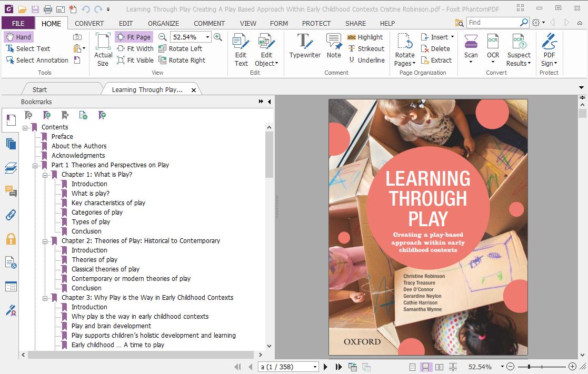Click the delete bookmark icon
Viewport: 588px width, 374px height.
[28, 115]
